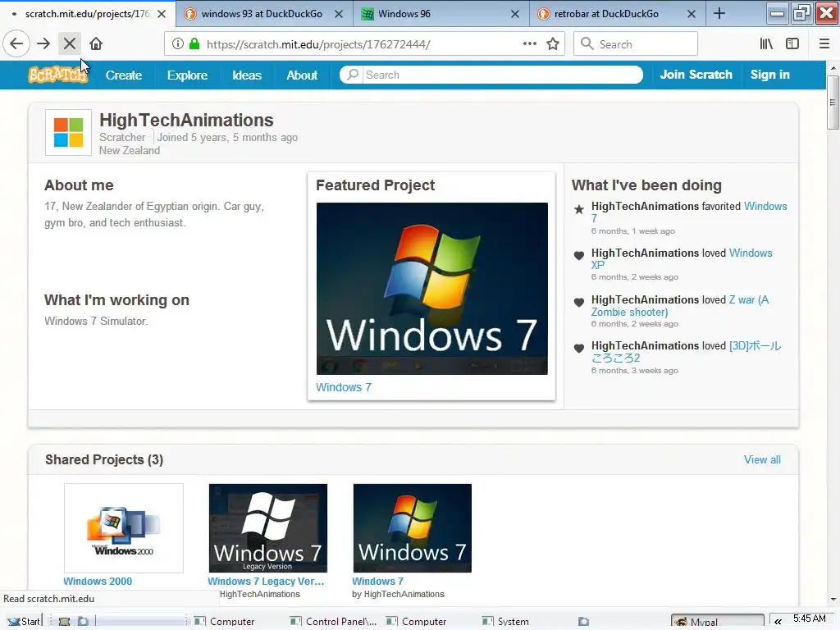Open the Library icon in browser toolbar

click(766, 44)
